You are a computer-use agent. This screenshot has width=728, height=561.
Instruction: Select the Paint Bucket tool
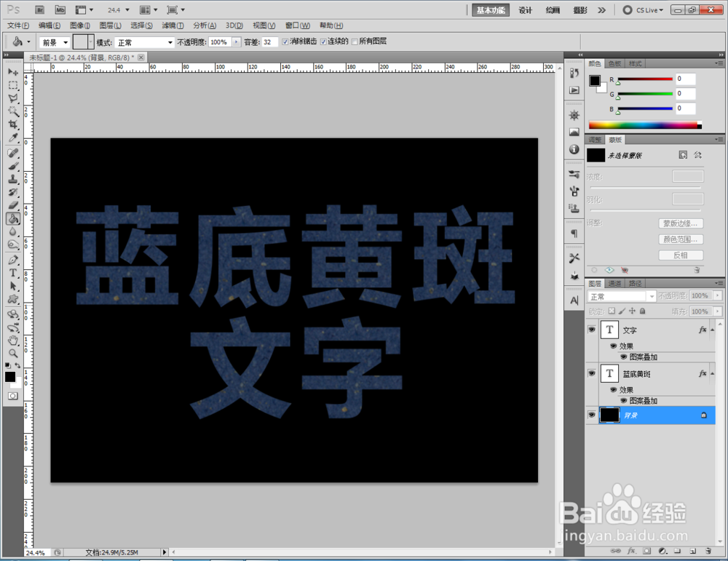click(13, 218)
